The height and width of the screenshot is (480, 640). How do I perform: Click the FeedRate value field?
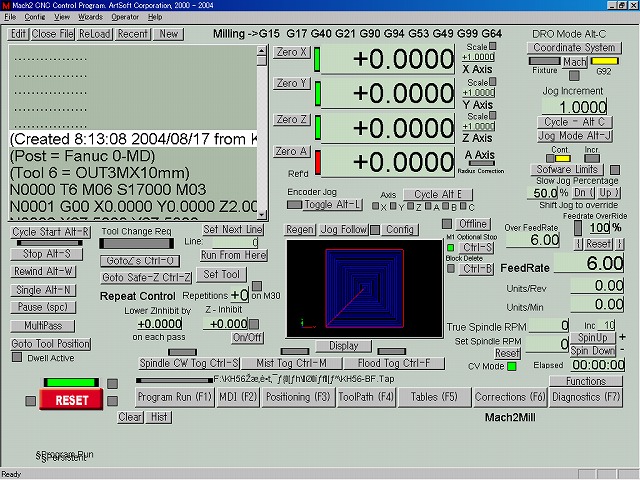589,263
